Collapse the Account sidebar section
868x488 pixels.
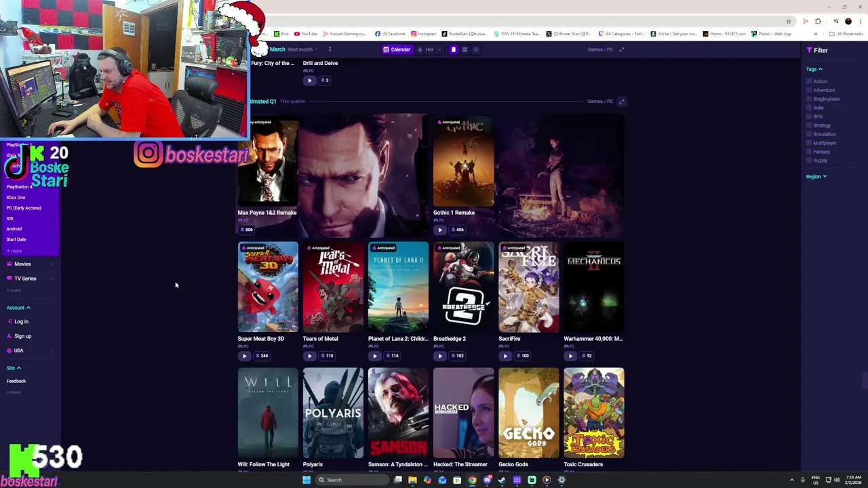(18, 308)
